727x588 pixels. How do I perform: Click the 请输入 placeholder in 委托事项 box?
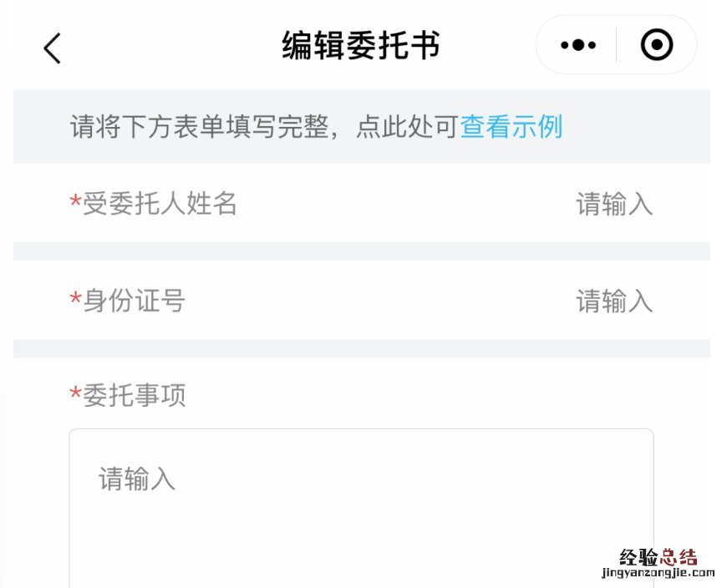[x=137, y=479]
